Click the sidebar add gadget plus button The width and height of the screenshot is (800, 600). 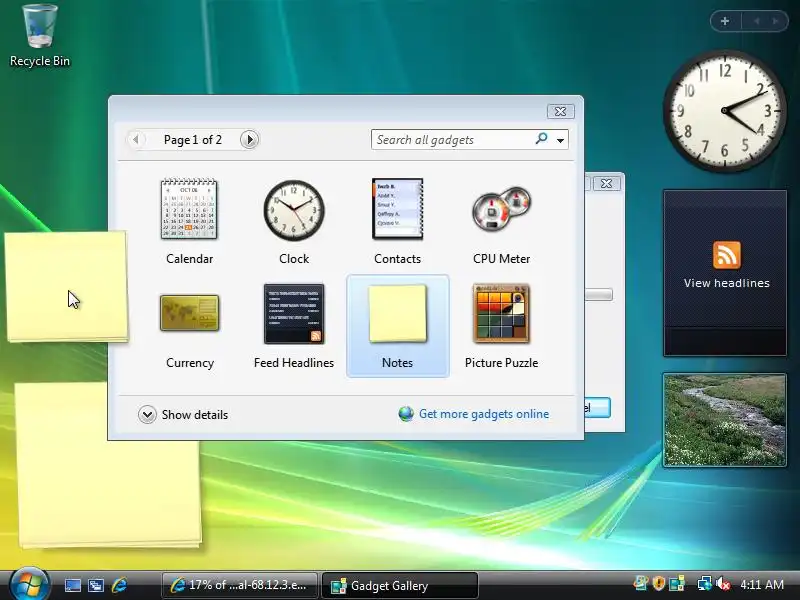pos(725,21)
